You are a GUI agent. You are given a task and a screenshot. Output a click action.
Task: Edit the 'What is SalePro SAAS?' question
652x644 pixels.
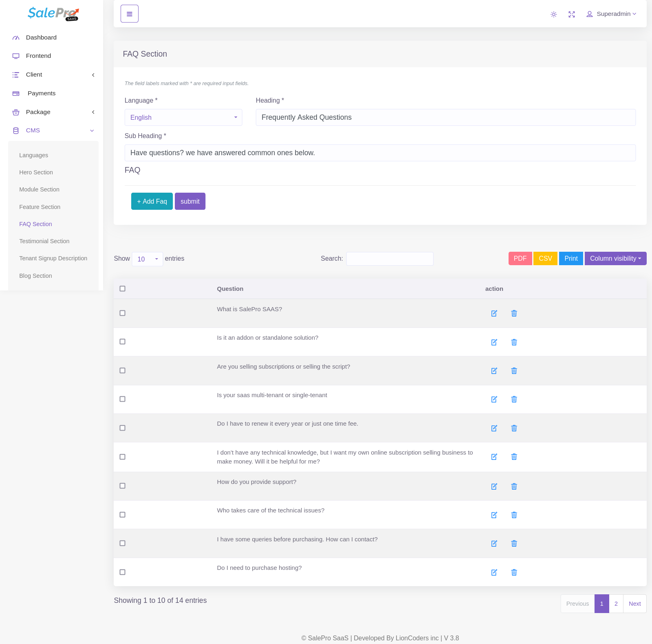[494, 313]
